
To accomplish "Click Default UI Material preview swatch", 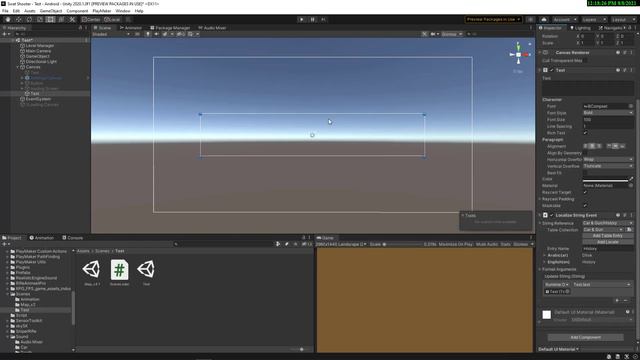I will pos(547,315).
